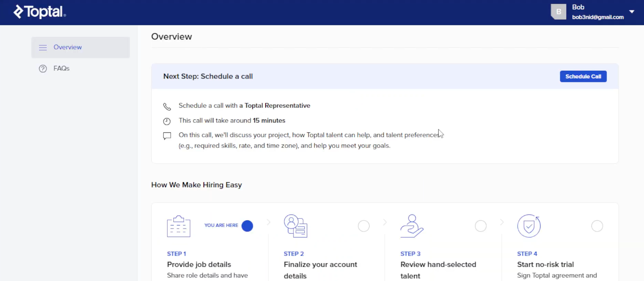Click the bob3nid@gmail.com email text
644x281 pixels.
click(598, 17)
